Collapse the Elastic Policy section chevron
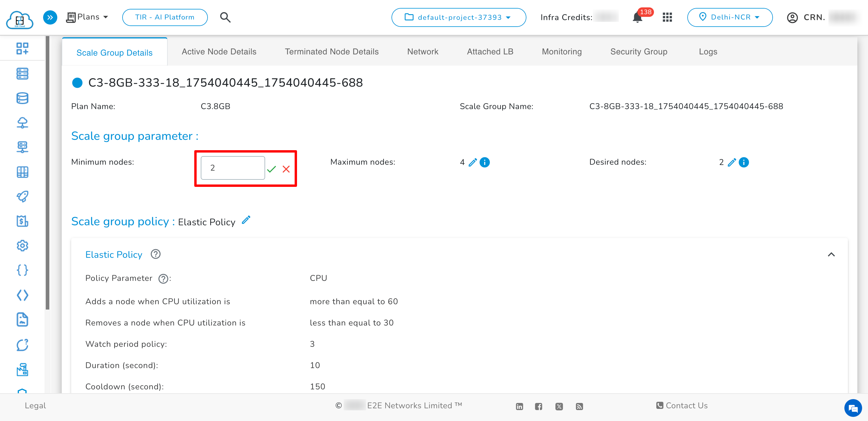Image resolution: width=868 pixels, height=421 pixels. pyautogui.click(x=832, y=255)
